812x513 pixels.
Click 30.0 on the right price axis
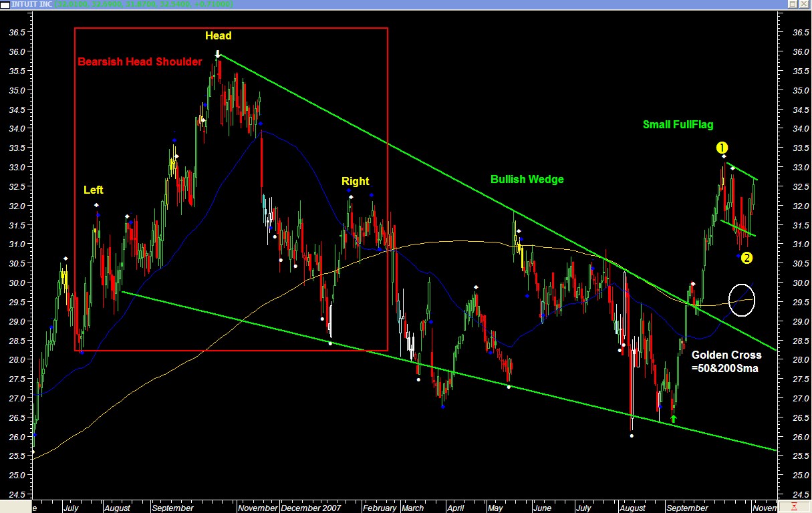tap(801, 283)
